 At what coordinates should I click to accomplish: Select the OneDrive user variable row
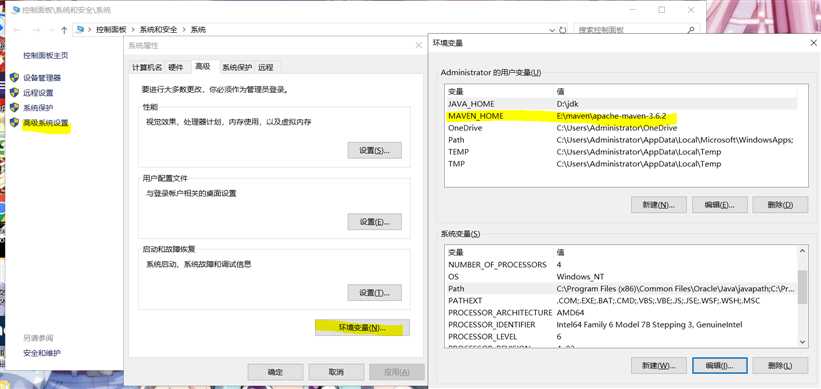point(621,128)
